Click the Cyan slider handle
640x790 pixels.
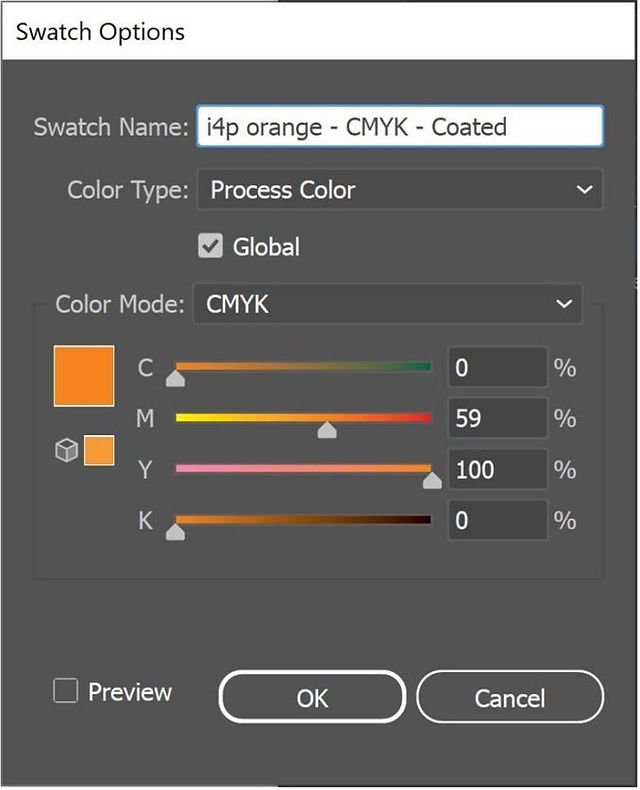pyautogui.click(x=175, y=378)
